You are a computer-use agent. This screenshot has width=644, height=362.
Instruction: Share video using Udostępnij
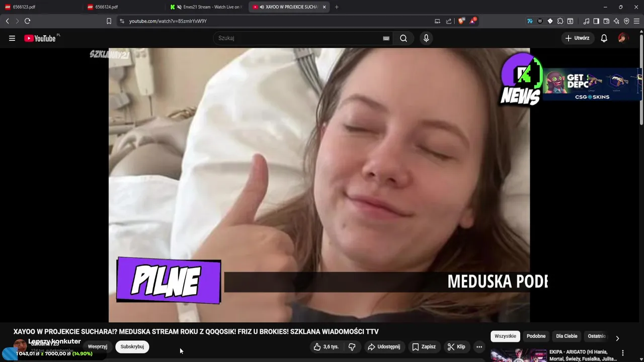[384, 347]
